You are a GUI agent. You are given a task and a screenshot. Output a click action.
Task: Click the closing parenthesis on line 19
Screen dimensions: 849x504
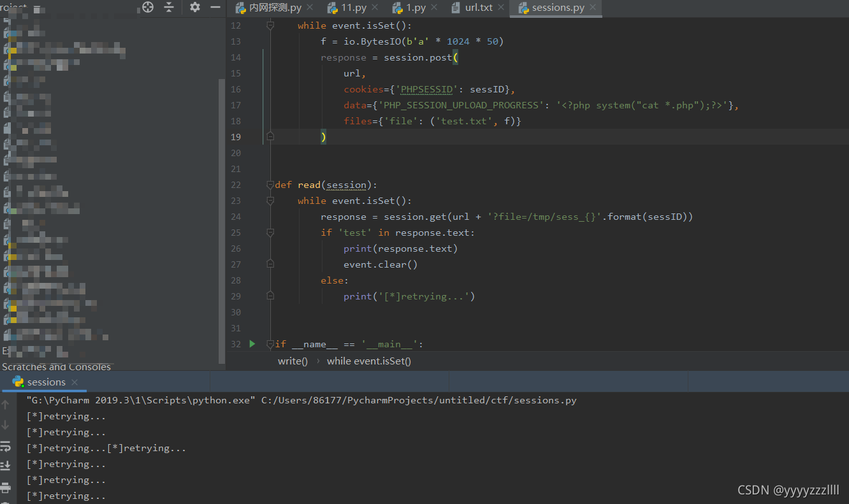point(324,137)
